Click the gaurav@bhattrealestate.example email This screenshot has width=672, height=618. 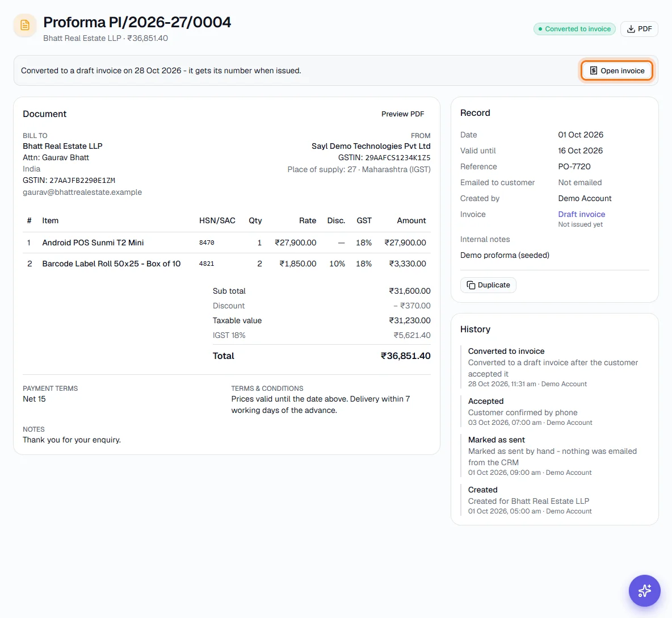click(82, 192)
